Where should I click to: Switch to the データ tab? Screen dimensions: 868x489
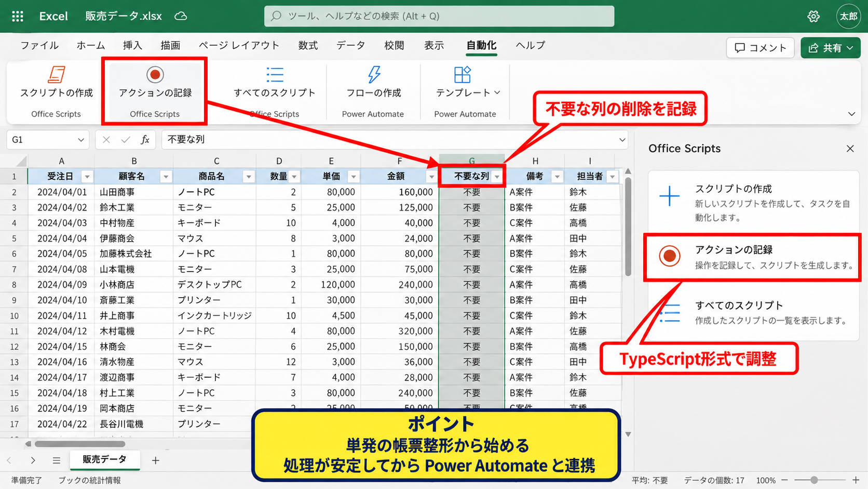coord(350,46)
